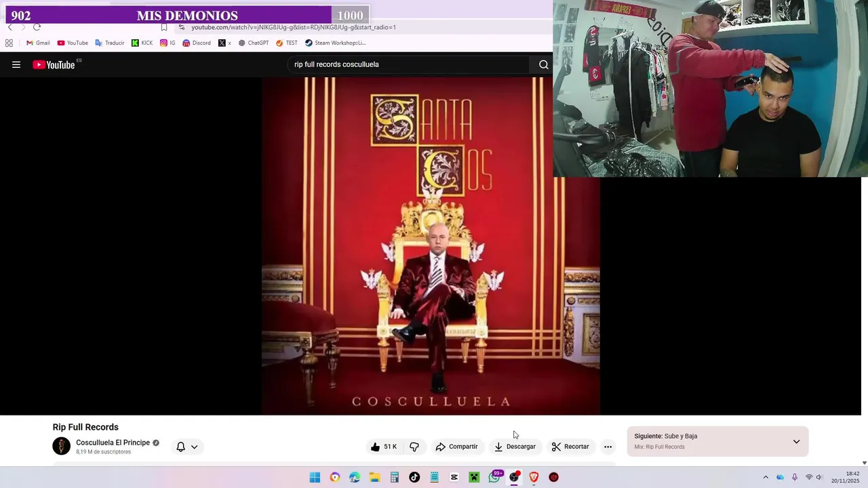The height and width of the screenshot is (488, 868).
Task: Click the page scrollbar down arrow
Action: [x=864, y=463]
